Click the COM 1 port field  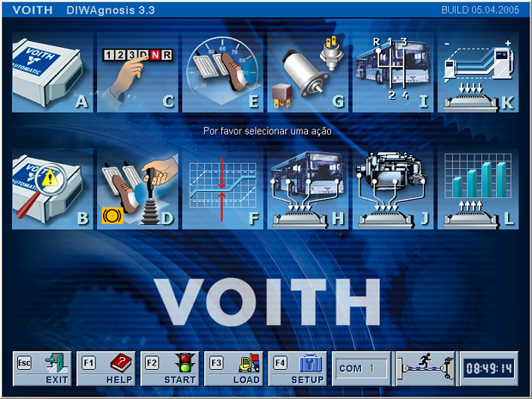[x=361, y=369]
